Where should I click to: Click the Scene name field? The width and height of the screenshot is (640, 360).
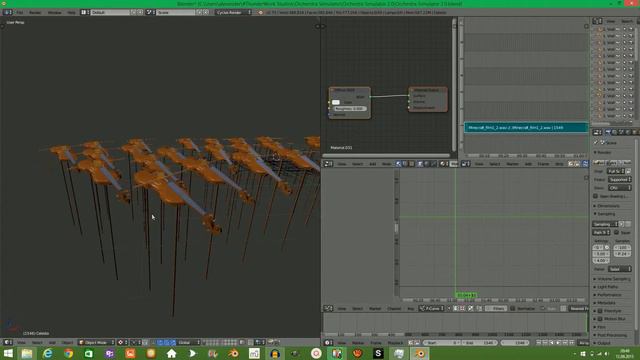tap(176, 12)
